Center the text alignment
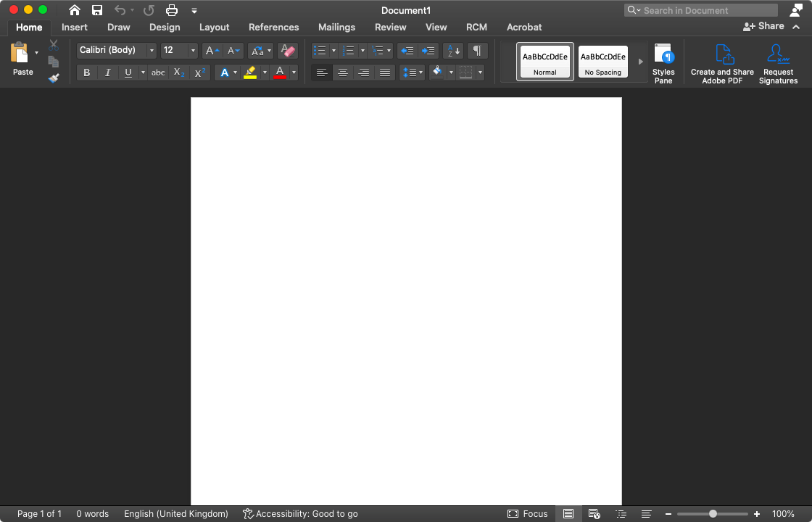 pos(343,73)
